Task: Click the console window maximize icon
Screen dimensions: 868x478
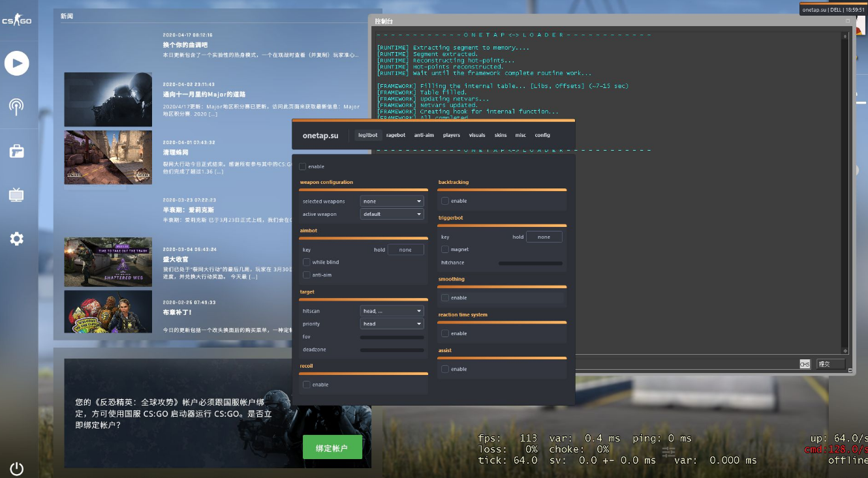Action: coord(848,21)
